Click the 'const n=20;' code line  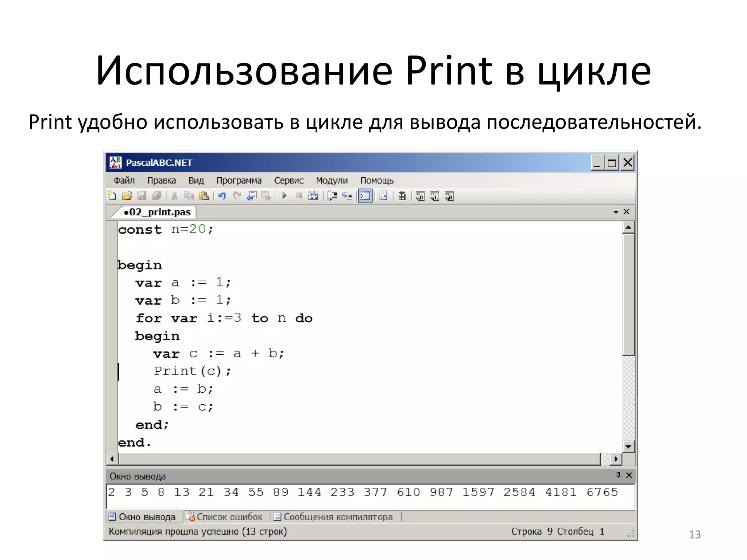point(166,229)
